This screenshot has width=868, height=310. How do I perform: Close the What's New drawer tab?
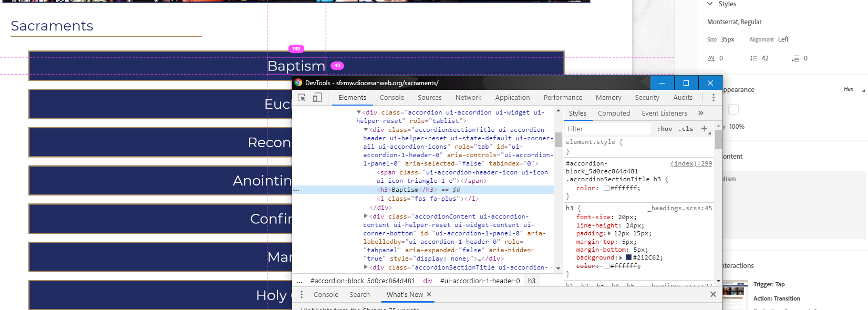pyautogui.click(x=429, y=295)
